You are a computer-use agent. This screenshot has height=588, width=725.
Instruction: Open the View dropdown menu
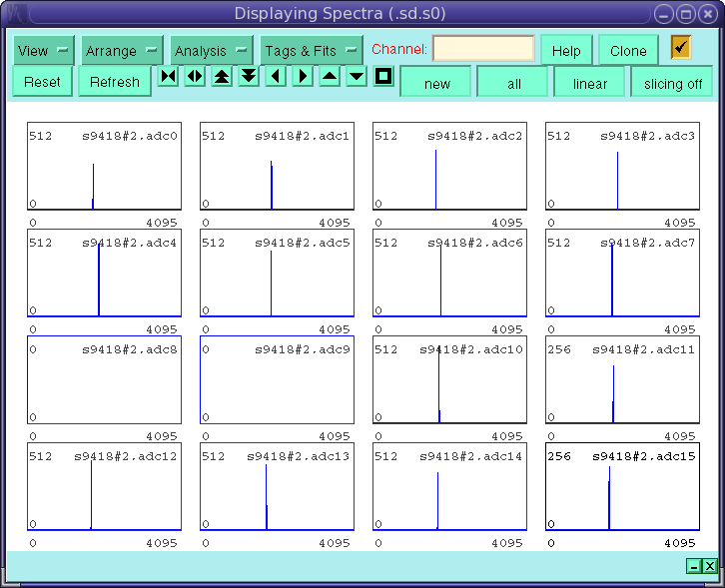(x=44, y=51)
